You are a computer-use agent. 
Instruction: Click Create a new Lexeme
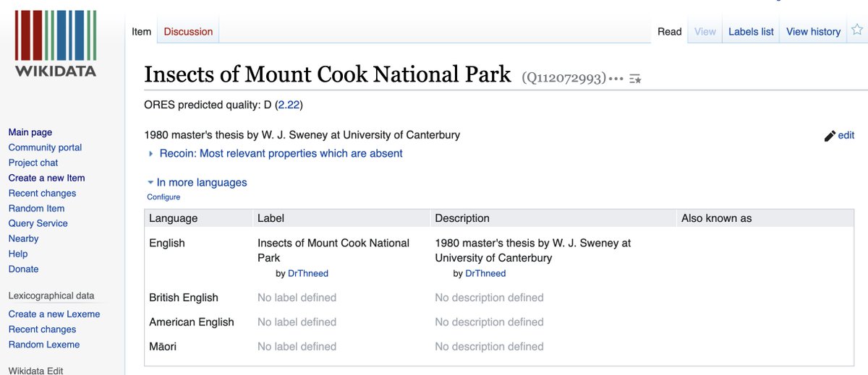pyautogui.click(x=54, y=314)
